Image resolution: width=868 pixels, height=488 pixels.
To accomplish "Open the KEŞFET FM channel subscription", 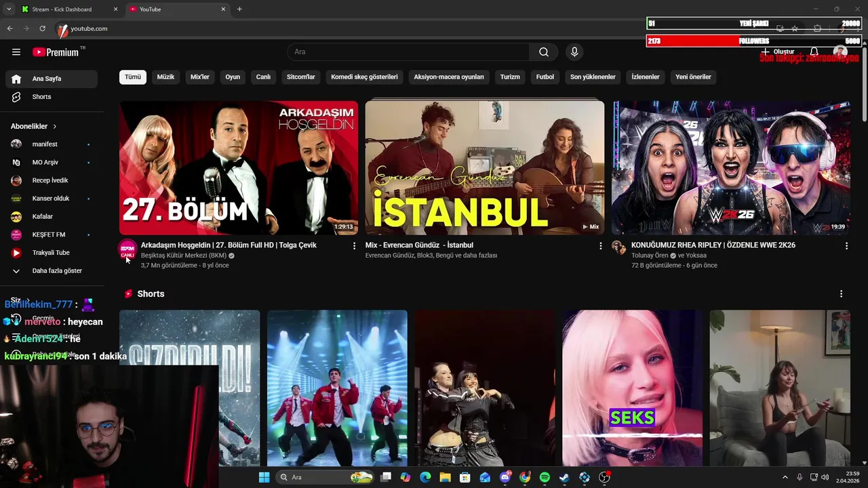I will click(52, 235).
